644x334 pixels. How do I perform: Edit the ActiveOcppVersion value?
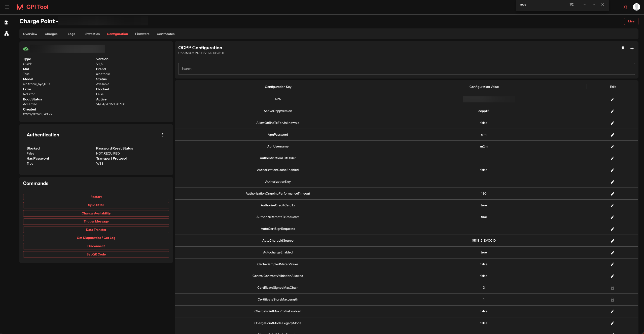coord(612,111)
